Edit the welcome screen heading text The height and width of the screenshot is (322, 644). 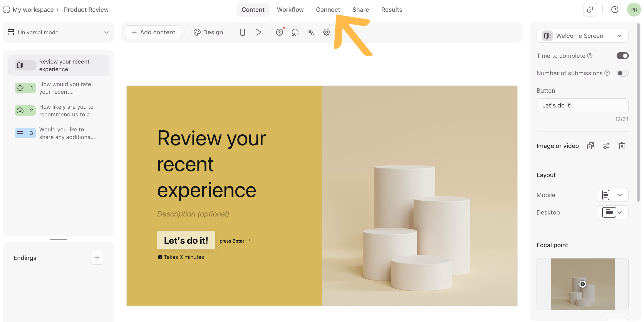click(x=211, y=164)
